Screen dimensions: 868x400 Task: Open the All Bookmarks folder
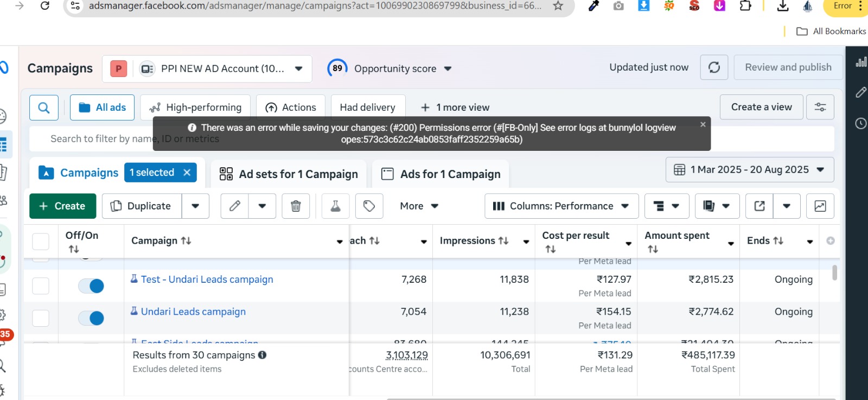coord(831,31)
